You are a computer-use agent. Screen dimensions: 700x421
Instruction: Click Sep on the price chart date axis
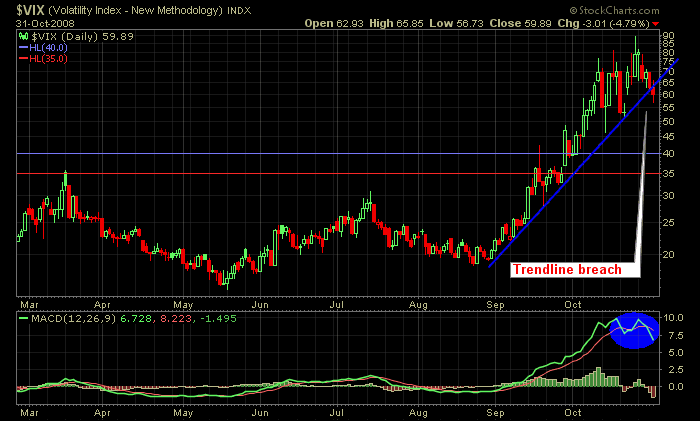496,304
